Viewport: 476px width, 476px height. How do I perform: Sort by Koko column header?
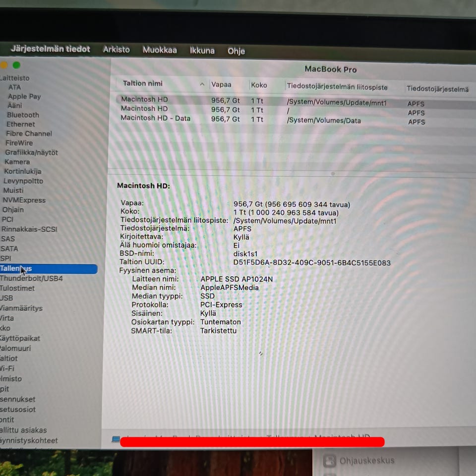(x=259, y=85)
